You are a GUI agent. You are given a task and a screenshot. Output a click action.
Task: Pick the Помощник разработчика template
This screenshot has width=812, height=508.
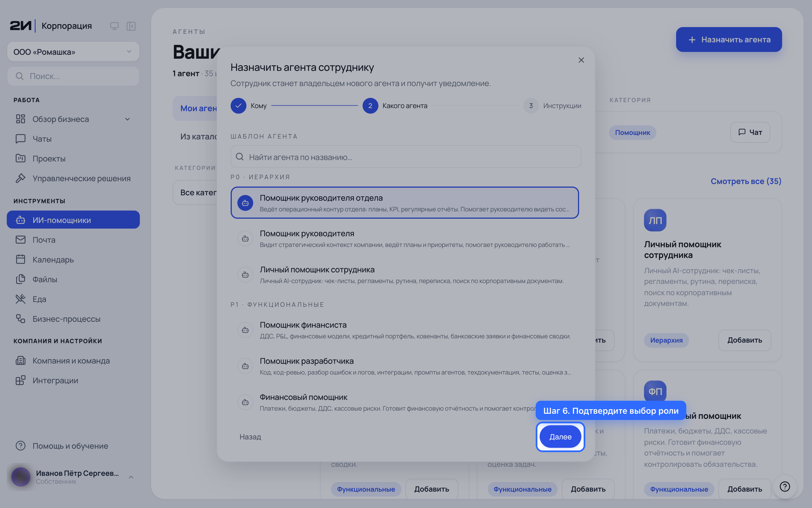tap(405, 366)
